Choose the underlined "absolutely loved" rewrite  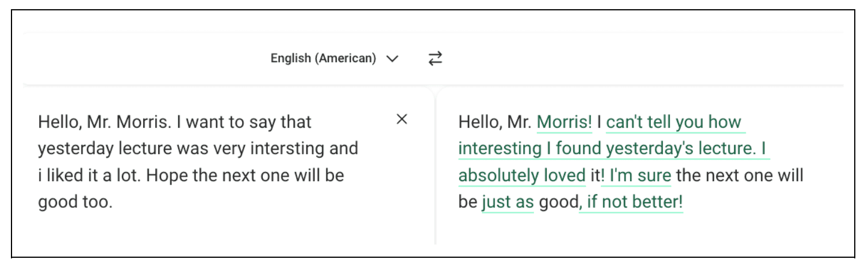click(x=521, y=175)
